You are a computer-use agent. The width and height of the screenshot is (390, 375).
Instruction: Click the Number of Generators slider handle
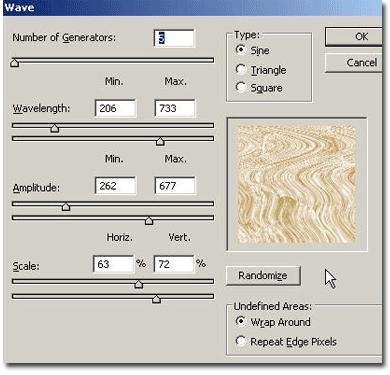point(15,62)
